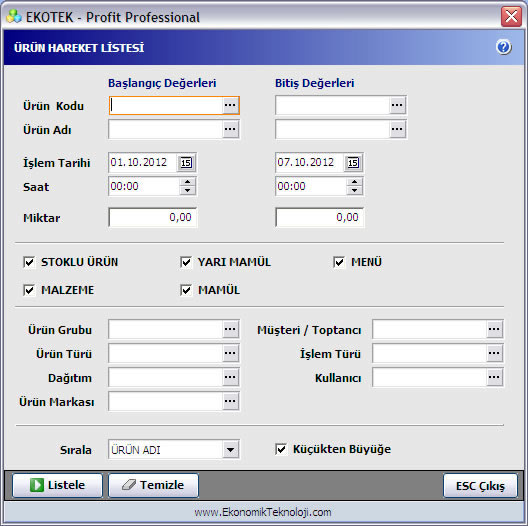Click end Saat time field
Image resolution: width=528 pixels, height=526 pixels.
[312, 186]
